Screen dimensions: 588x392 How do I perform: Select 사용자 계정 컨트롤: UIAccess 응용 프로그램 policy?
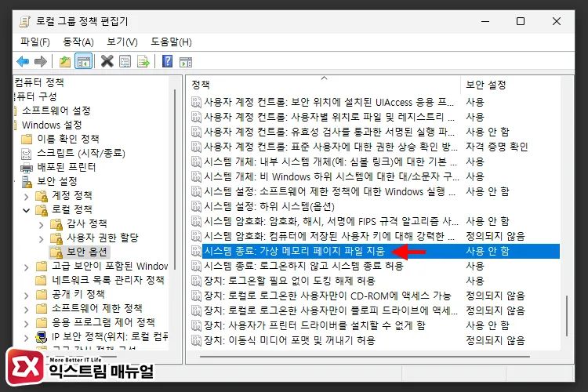pos(375,102)
